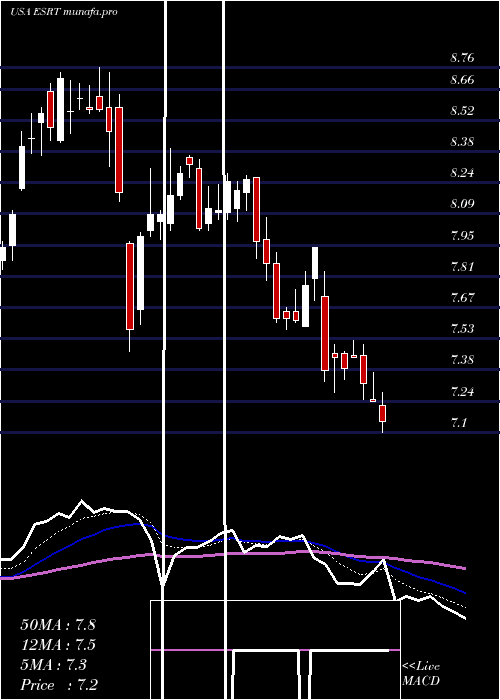This screenshot has height=700, width=500.
Task: Click the 8.38 price axis label
Action: pyautogui.click(x=462, y=142)
